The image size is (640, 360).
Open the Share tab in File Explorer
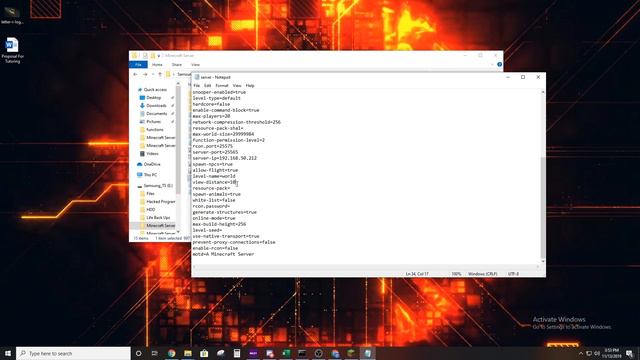point(177,64)
